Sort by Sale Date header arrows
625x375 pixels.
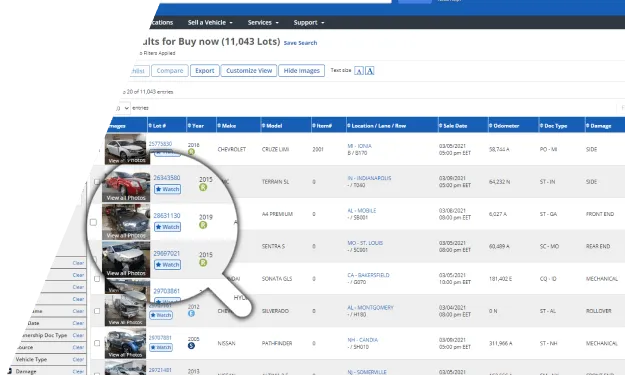coord(441,126)
